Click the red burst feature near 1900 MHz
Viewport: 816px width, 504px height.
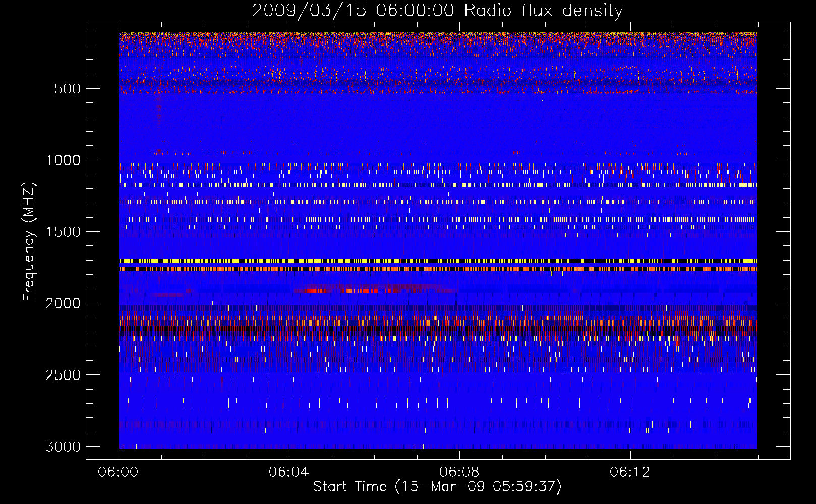(373, 289)
